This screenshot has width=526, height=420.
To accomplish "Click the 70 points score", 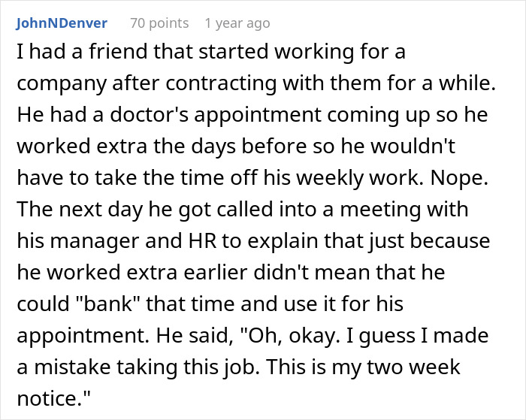I will (159, 23).
